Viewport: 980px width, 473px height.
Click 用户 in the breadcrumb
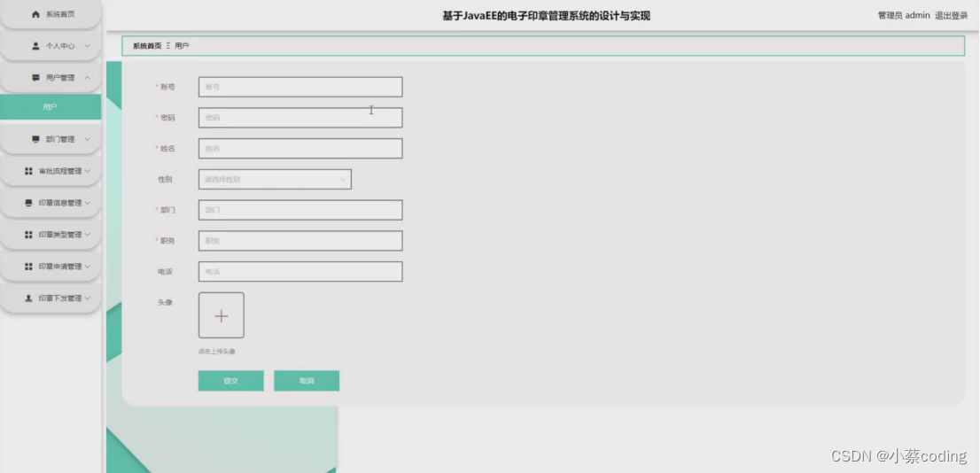182,45
